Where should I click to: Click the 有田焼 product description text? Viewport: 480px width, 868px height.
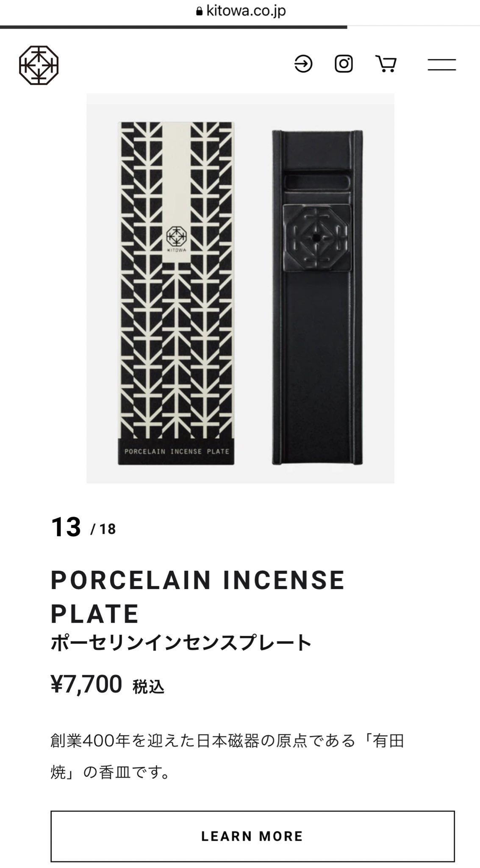[227, 757]
